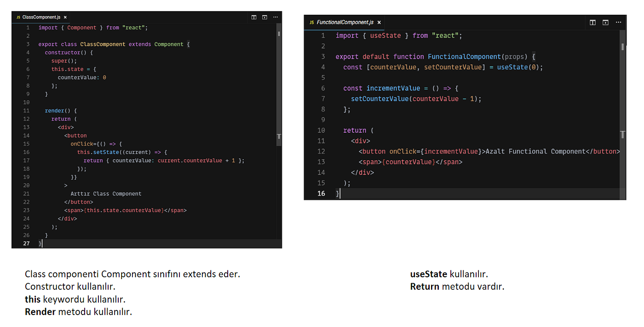Screen dimensions: 644x327
Task: Click 'this.state' on line 6
Action: (x=68, y=69)
